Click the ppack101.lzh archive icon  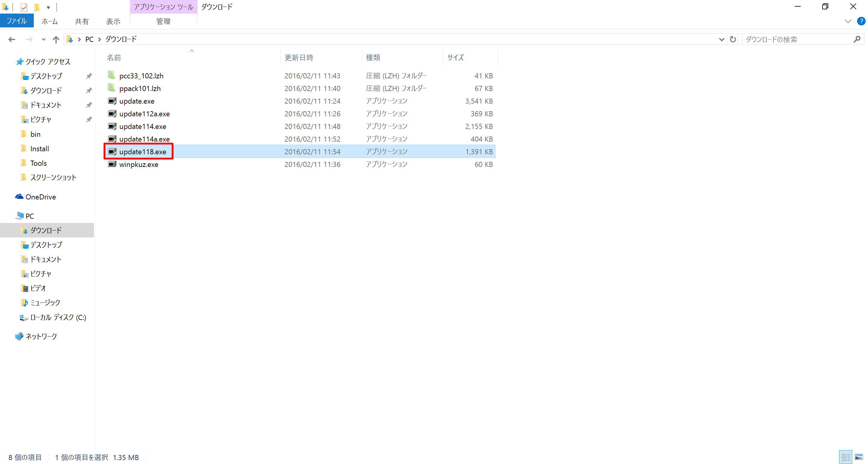(x=112, y=88)
